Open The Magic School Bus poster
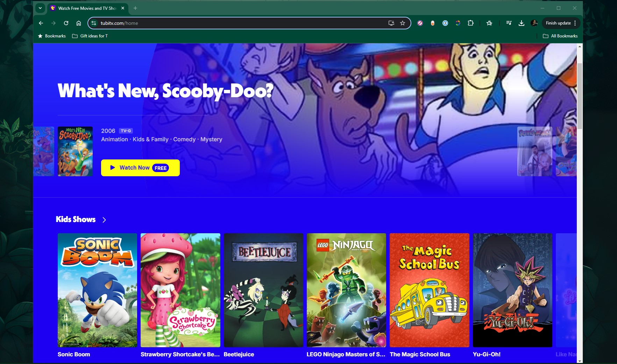This screenshot has width=617, height=364. click(430, 290)
